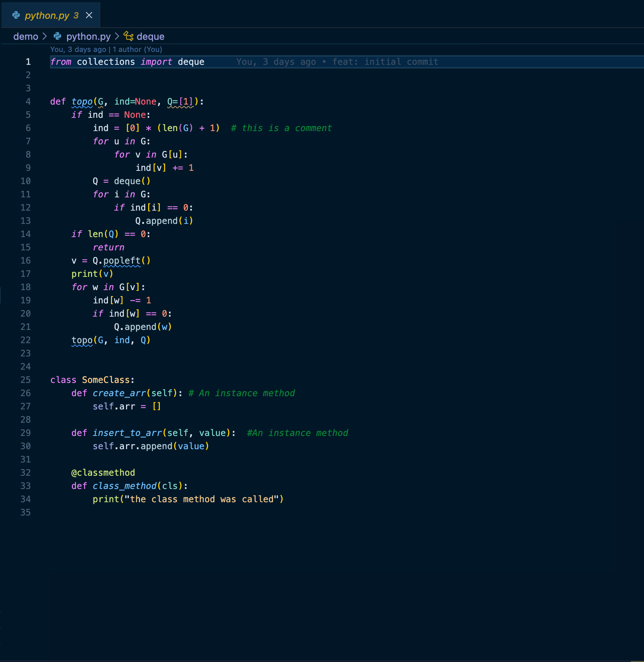This screenshot has height=662, width=644.
Task: Click the 'class_method' function name
Action: (125, 486)
